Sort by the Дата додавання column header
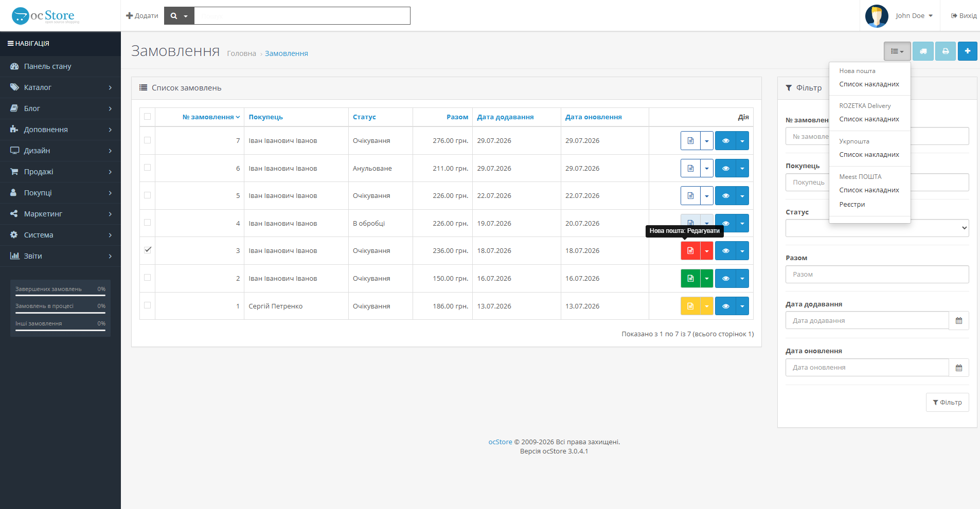The width and height of the screenshot is (980, 509). tap(505, 117)
